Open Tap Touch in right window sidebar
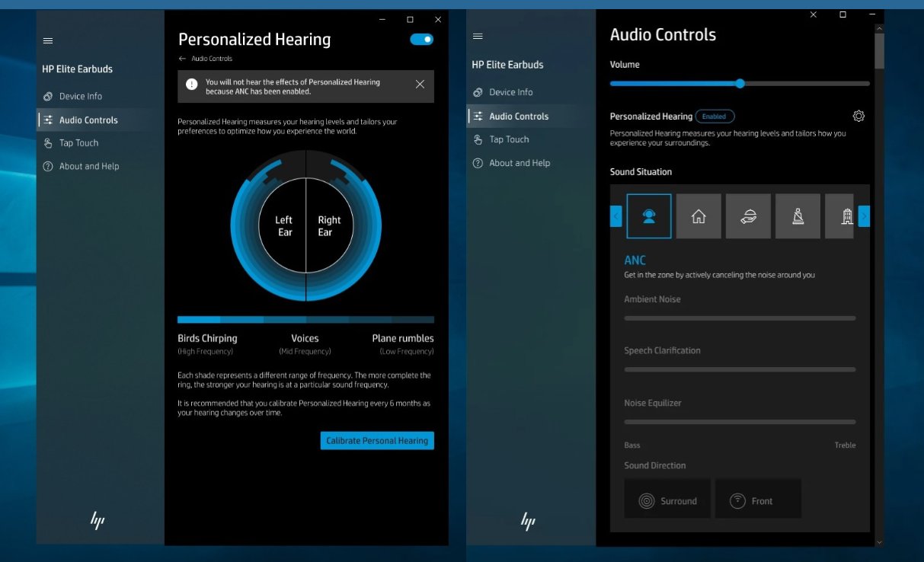The width and height of the screenshot is (924, 562). click(x=530, y=139)
